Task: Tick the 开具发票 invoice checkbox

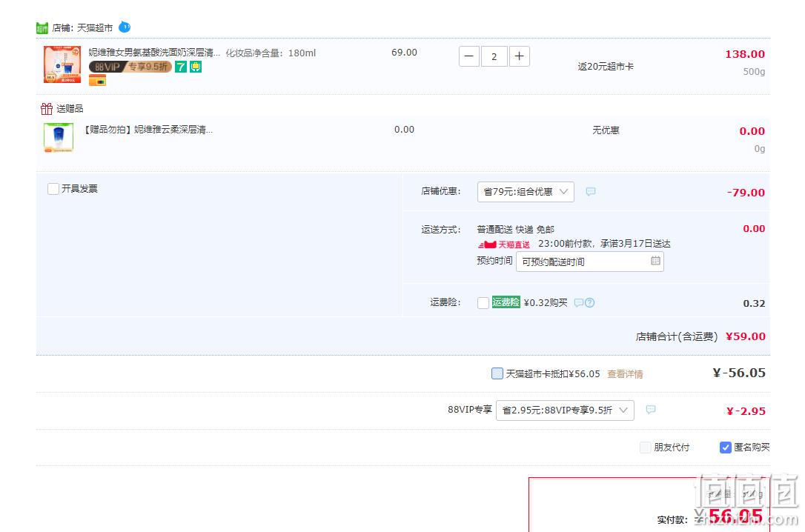Action: (53, 189)
